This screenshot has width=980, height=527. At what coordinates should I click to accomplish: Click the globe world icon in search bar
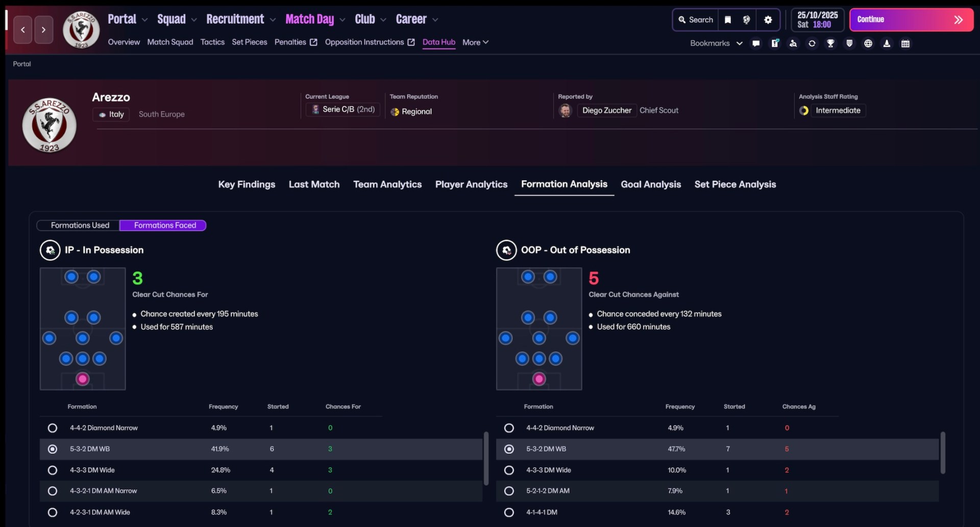coord(746,20)
